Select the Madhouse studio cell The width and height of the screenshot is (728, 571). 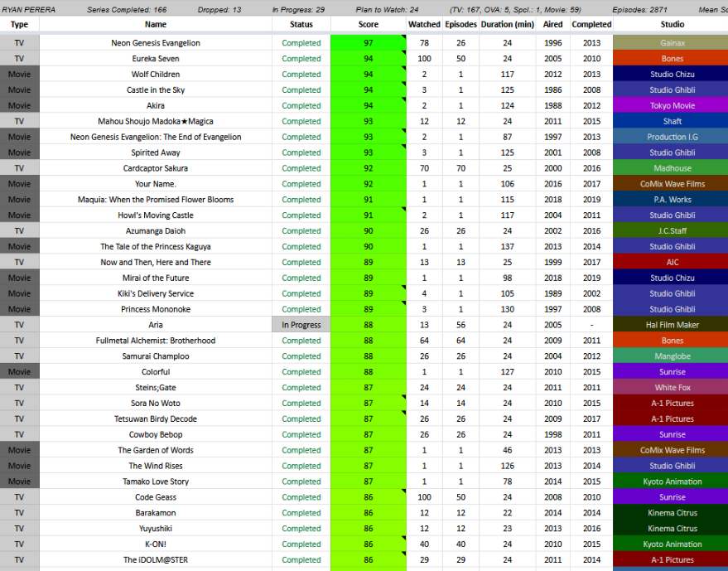click(673, 168)
